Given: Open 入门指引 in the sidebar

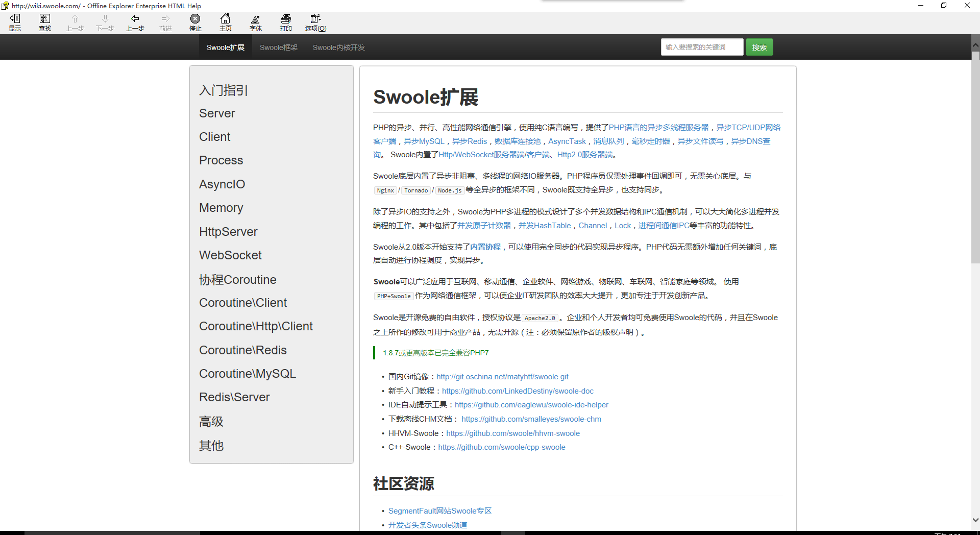Looking at the screenshot, I should [224, 90].
